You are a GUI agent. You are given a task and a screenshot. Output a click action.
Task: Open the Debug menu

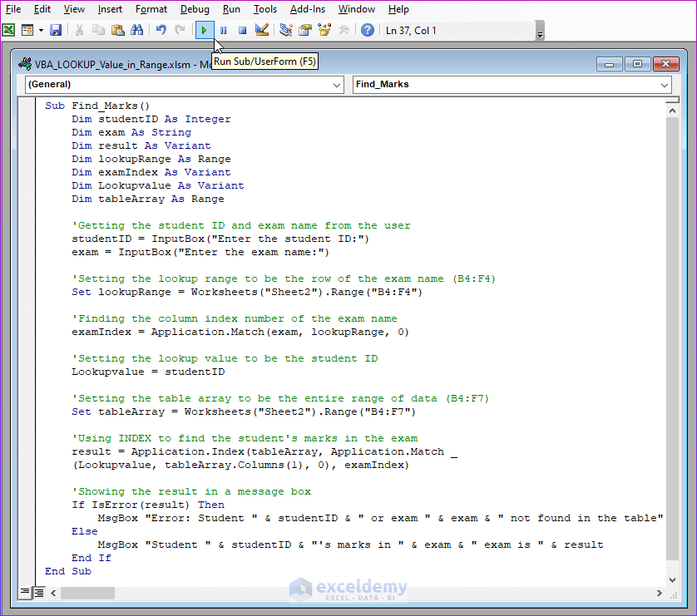(195, 9)
